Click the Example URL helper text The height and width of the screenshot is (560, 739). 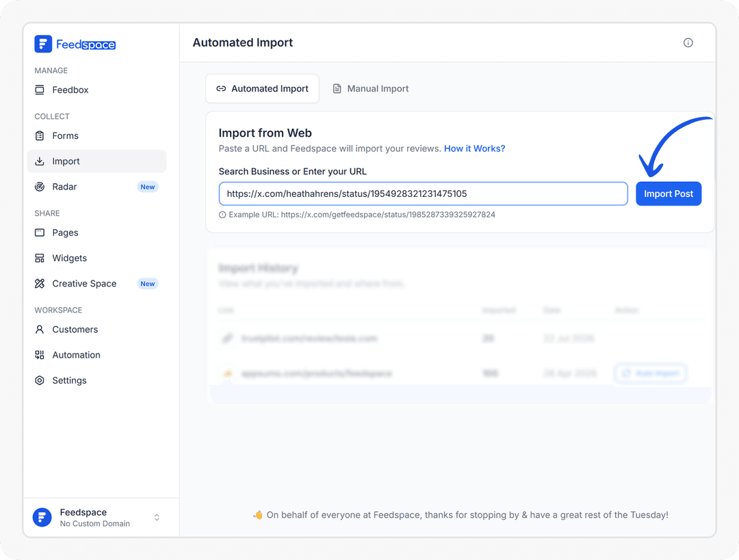click(x=362, y=215)
